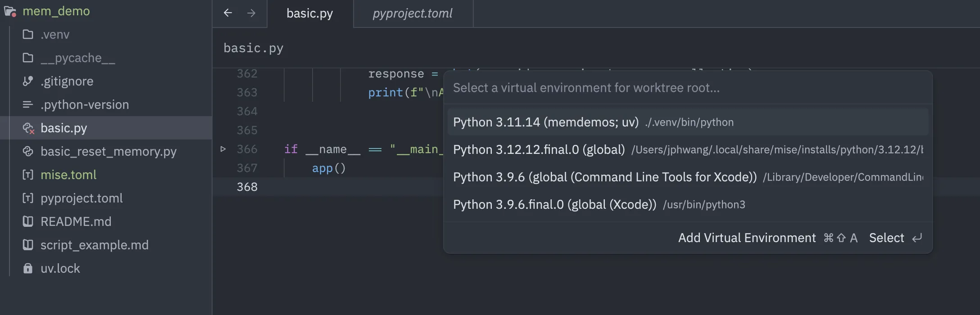The image size is (980, 315).
Task: Select basic.py in the project panel
Action: (106, 128)
